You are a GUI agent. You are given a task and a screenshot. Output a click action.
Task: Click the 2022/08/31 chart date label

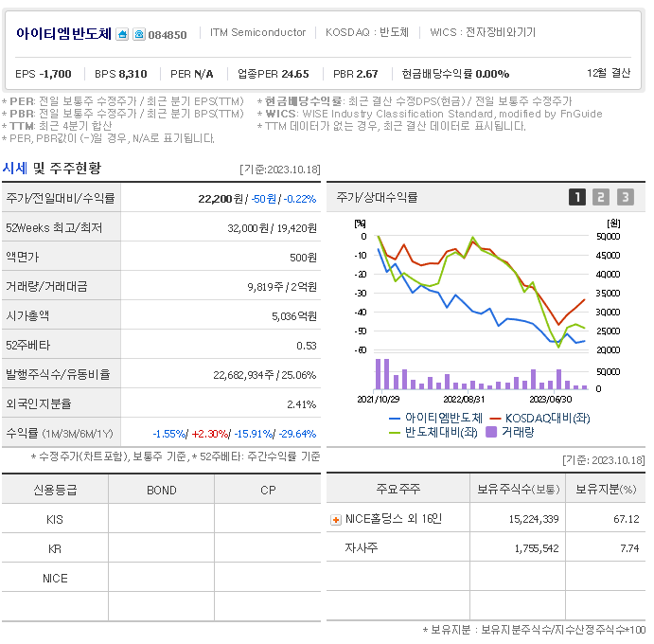click(464, 400)
